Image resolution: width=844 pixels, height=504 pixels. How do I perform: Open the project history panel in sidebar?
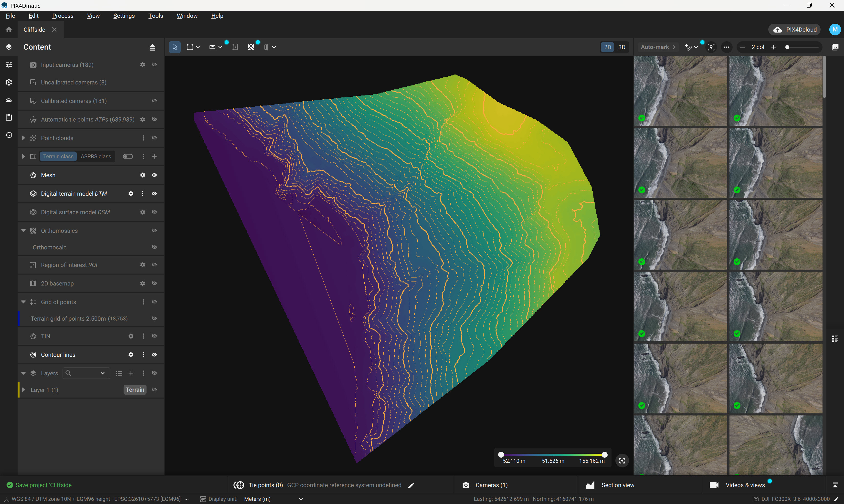click(x=9, y=135)
